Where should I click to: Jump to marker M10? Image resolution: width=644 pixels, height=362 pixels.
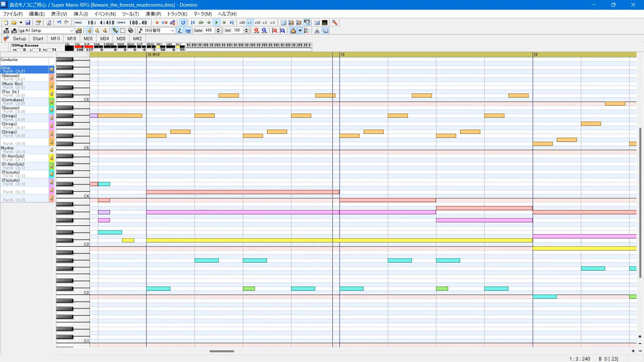tap(55, 39)
